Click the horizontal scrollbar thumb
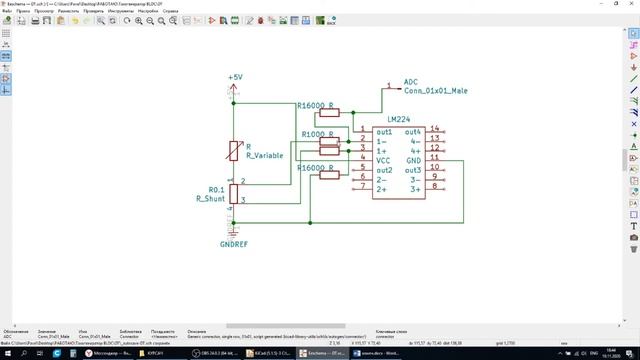640x360 pixels. [286, 326]
